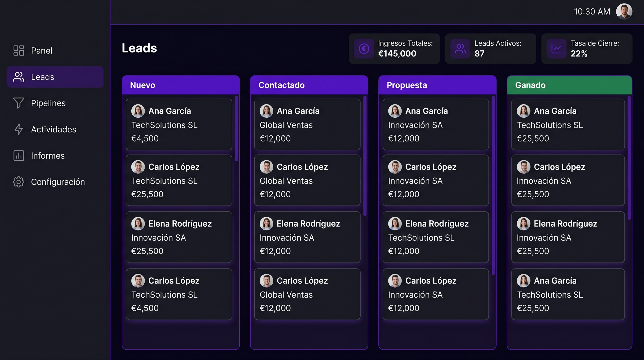The image size is (644, 360).
Task: Click the Configuración gear icon
Action: coord(18,182)
